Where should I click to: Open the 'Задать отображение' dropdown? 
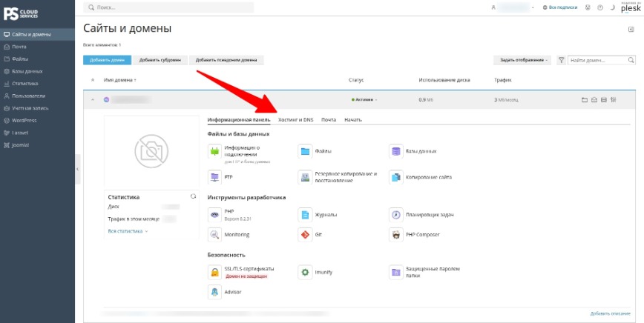(523, 60)
